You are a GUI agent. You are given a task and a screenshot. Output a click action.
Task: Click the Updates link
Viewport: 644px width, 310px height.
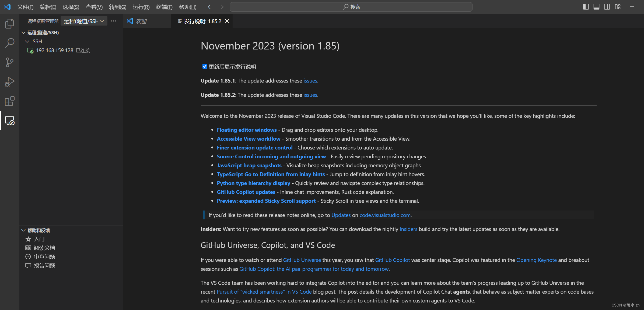click(341, 215)
